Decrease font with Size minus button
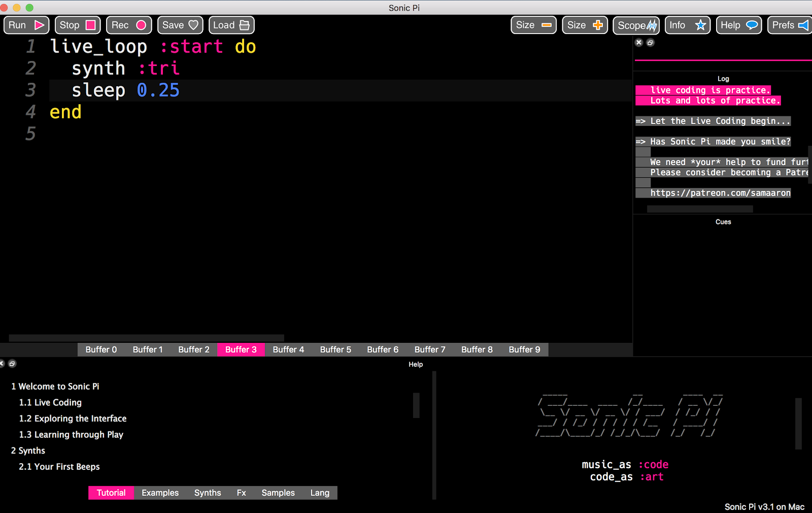Image resolution: width=812 pixels, height=513 pixels. (x=533, y=25)
